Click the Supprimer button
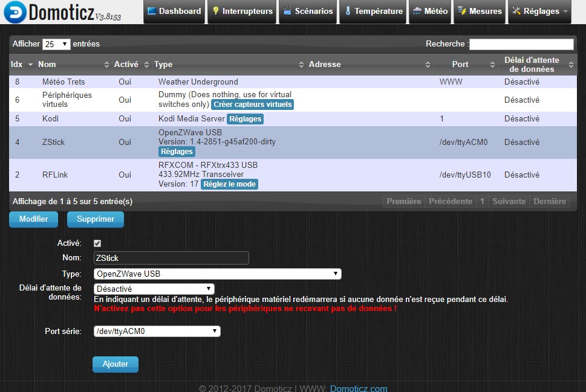 click(96, 219)
